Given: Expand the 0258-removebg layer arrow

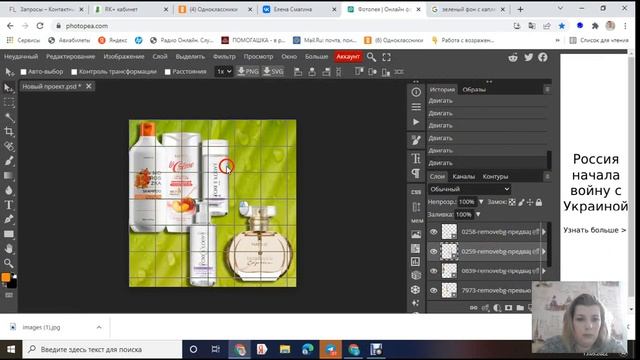Looking at the screenshot, I should coord(544,232).
